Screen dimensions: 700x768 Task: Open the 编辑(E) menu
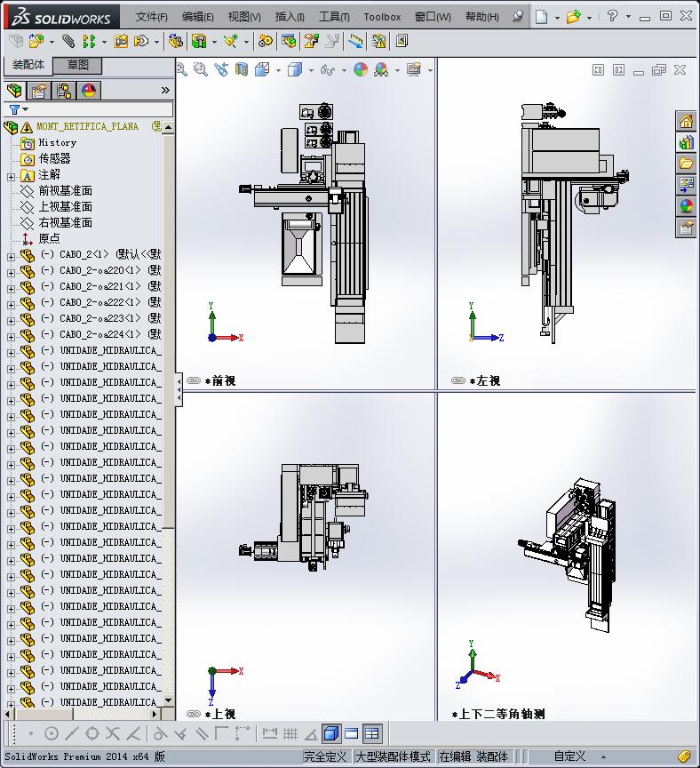coord(198,17)
